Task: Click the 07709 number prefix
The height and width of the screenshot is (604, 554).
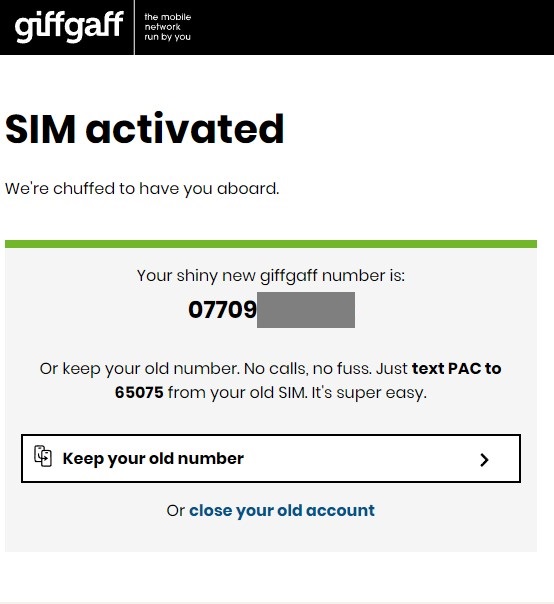Action: (x=222, y=309)
